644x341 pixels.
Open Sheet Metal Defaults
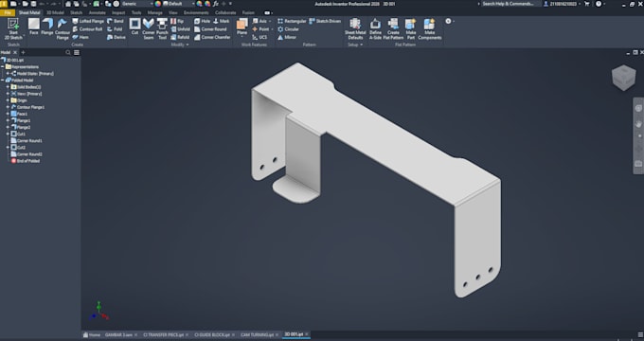[355, 28]
